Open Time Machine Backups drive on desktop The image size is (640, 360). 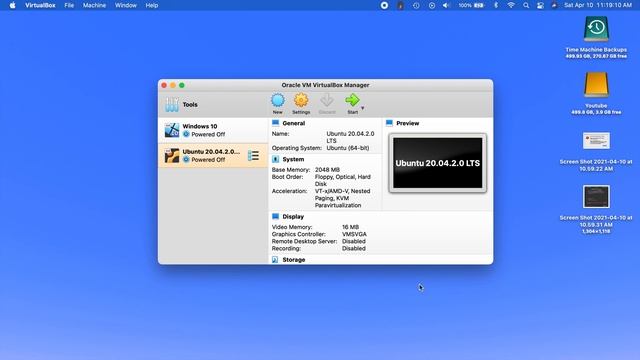point(596,29)
